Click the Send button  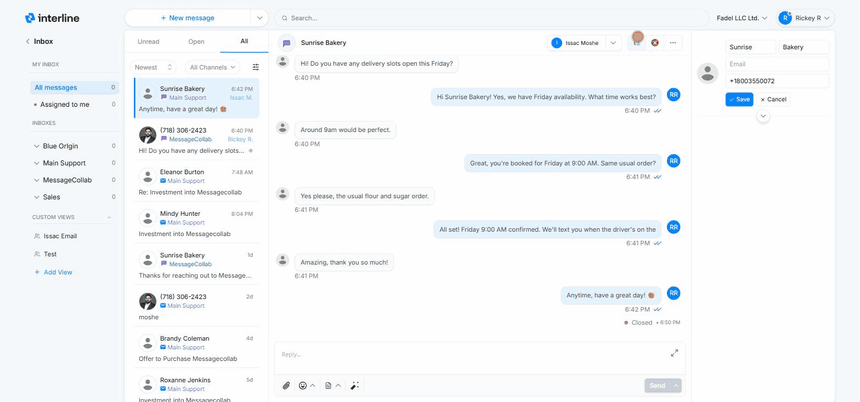click(x=657, y=386)
